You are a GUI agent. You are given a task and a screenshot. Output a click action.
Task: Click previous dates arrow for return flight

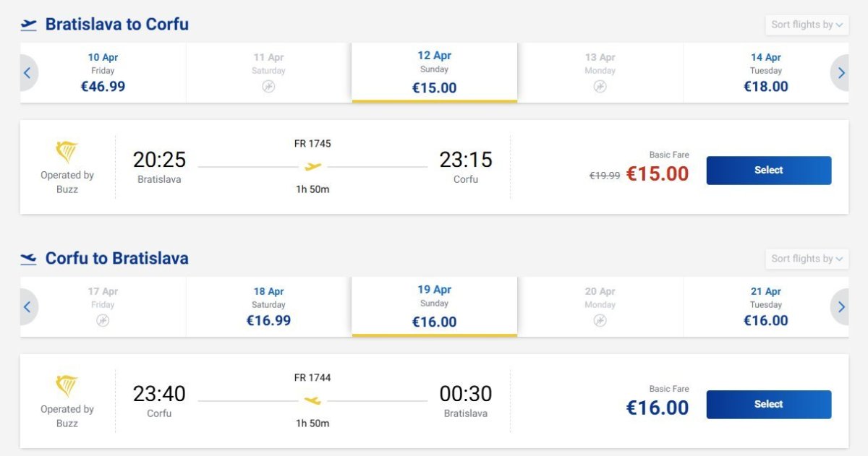pyautogui.click(x=27, y=306)
